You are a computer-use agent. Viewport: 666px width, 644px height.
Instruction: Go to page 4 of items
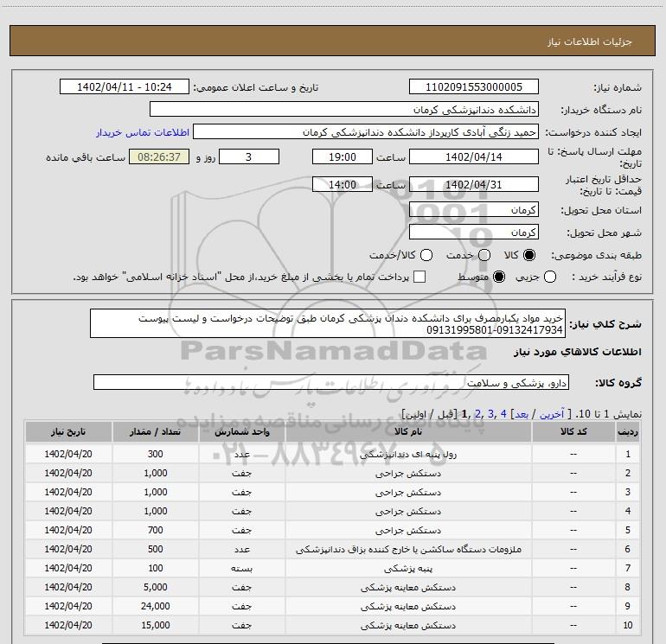(503, 413)
